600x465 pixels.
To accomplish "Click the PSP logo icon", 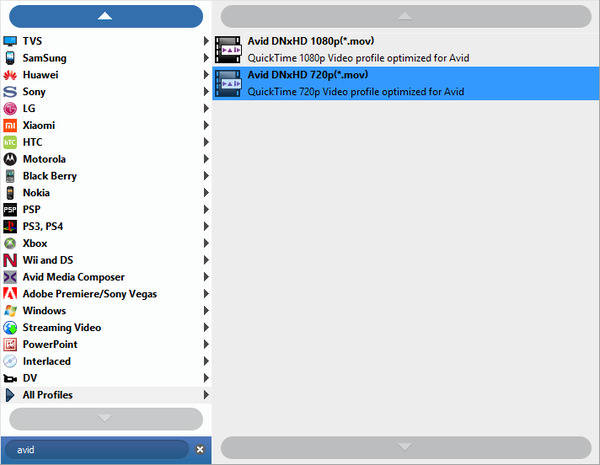I will click(10, 209).
